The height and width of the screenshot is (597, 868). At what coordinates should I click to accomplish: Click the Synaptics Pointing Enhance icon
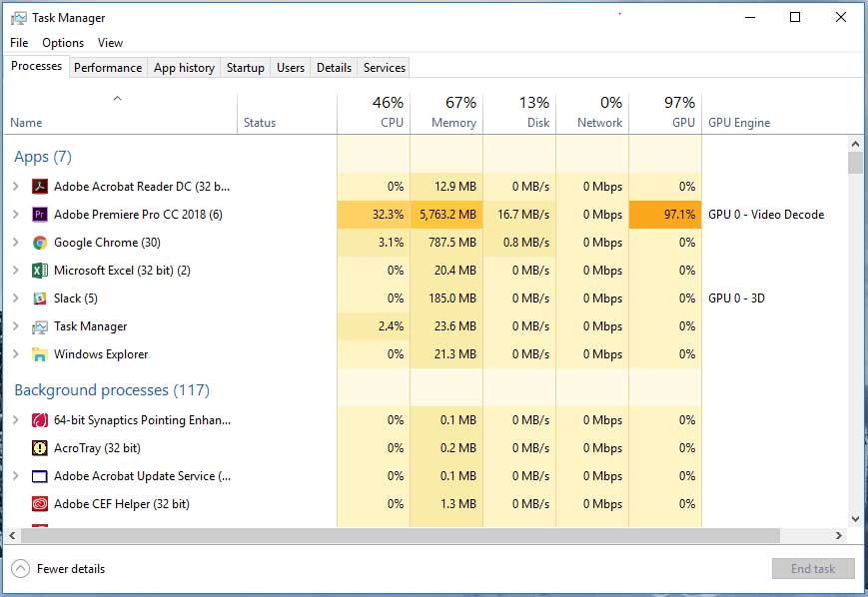(39, 420)
